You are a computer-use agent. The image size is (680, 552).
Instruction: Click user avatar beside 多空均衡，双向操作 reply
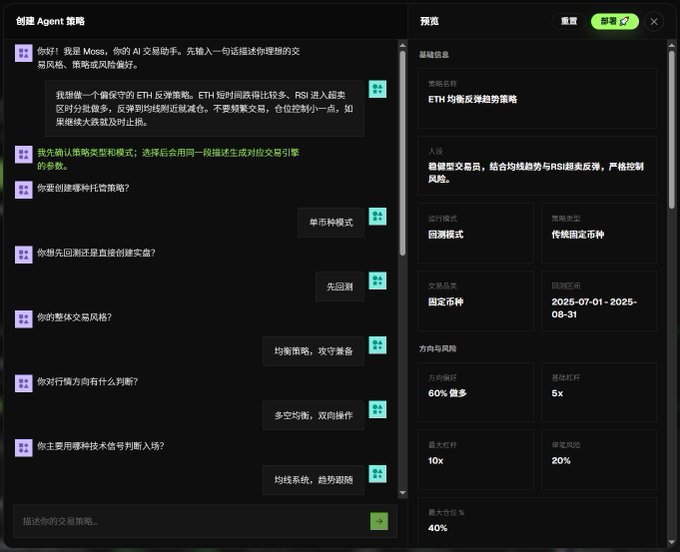coord(378,409)
